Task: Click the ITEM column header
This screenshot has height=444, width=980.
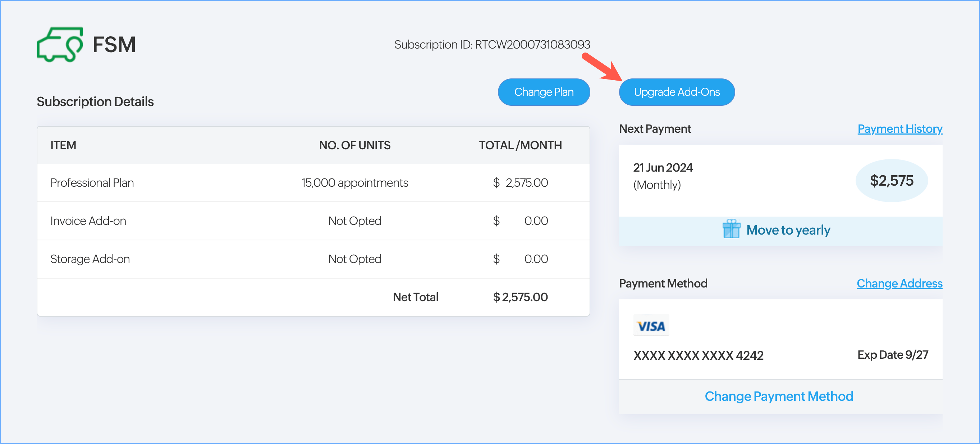Action: (x=63, y=145)
